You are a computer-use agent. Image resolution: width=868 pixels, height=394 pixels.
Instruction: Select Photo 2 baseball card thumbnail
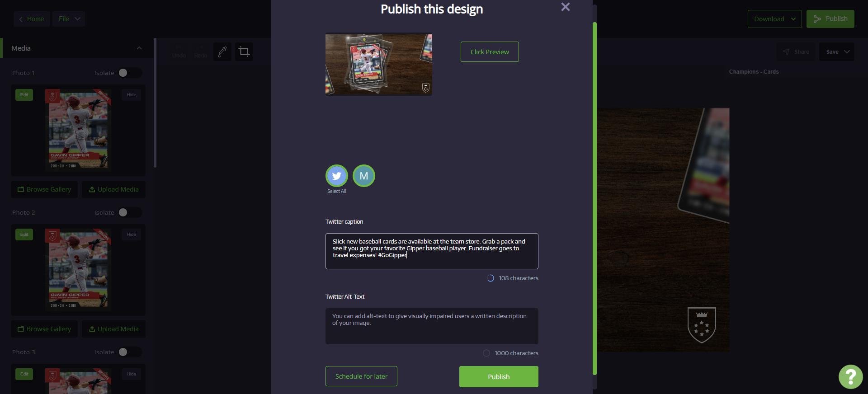coord(78,270)
